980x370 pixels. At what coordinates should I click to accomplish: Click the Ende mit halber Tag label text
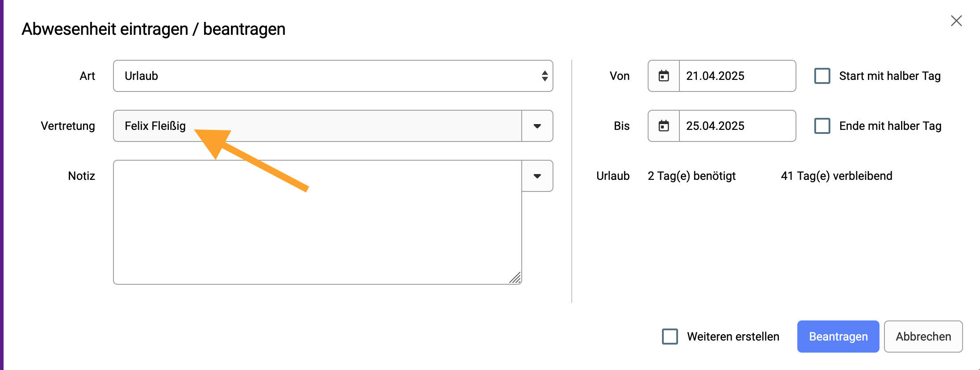(x=890, y=126)
